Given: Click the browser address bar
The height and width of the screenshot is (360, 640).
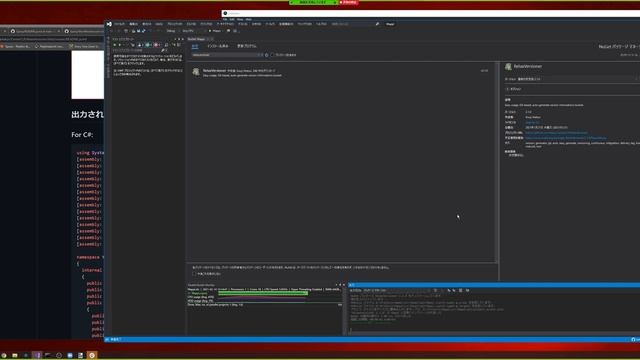Looking at the screenshot, I should pyautogui.click(x=52, y=39).
